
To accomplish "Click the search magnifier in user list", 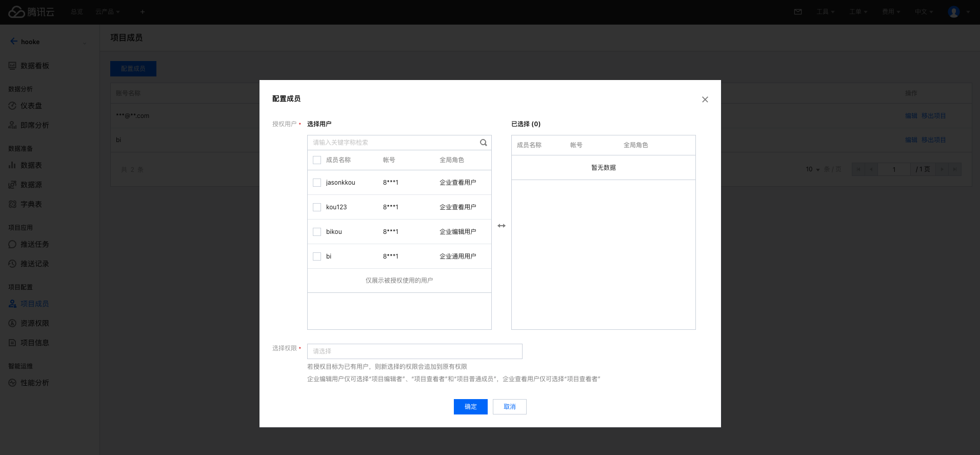I will (483, 143).
